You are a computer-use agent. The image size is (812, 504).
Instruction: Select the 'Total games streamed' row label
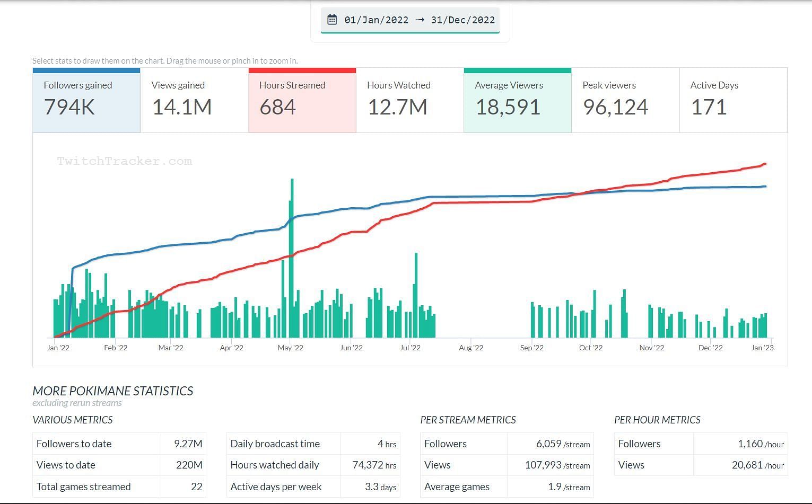(83, 487)
